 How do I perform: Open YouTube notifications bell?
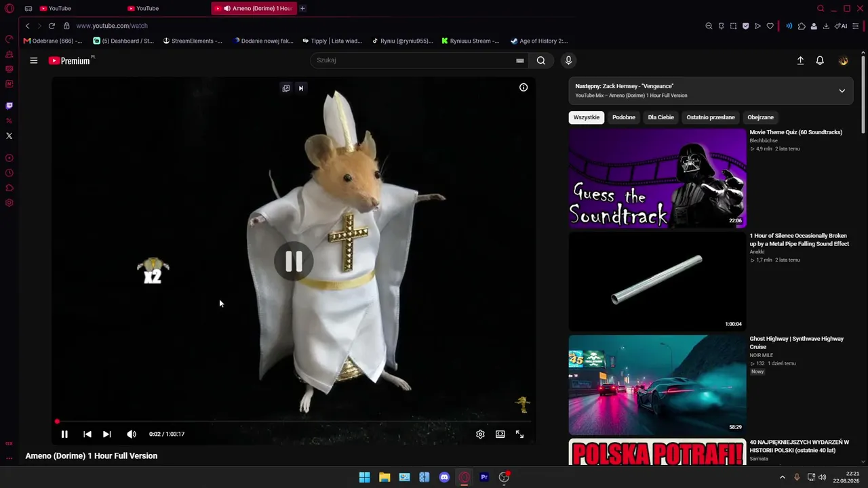[820, 60]
